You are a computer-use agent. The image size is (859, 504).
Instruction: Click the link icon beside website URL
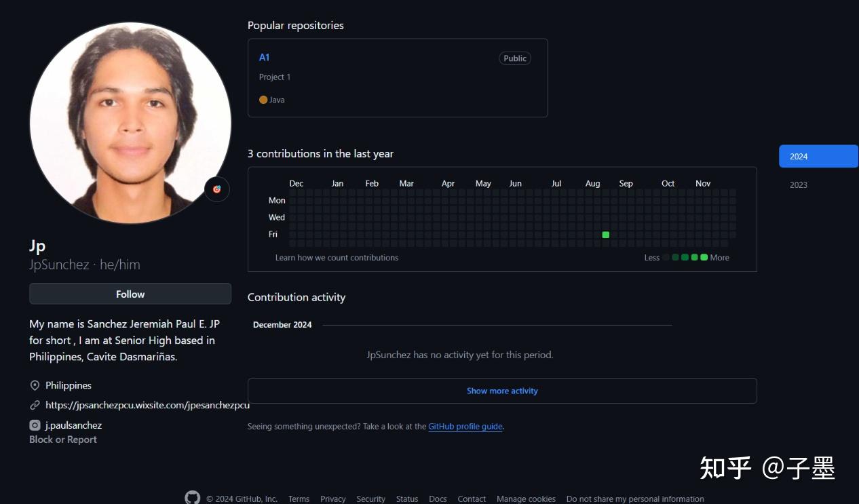(x=35, y=405)
